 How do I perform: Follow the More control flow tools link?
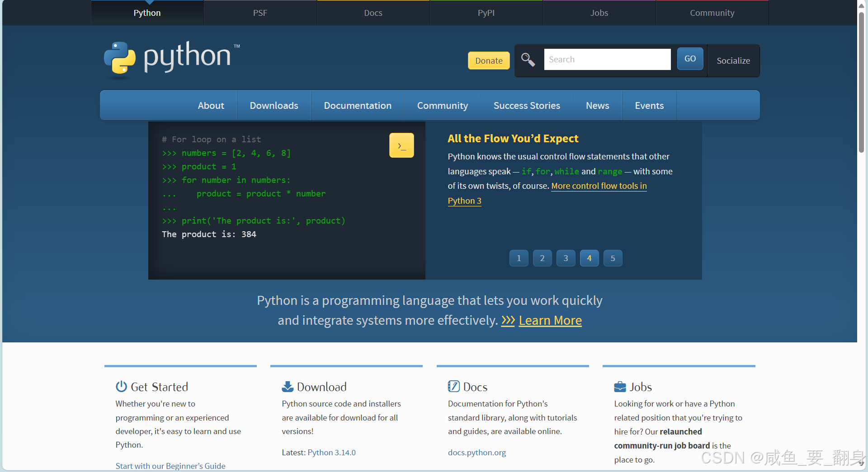point(599,186)
